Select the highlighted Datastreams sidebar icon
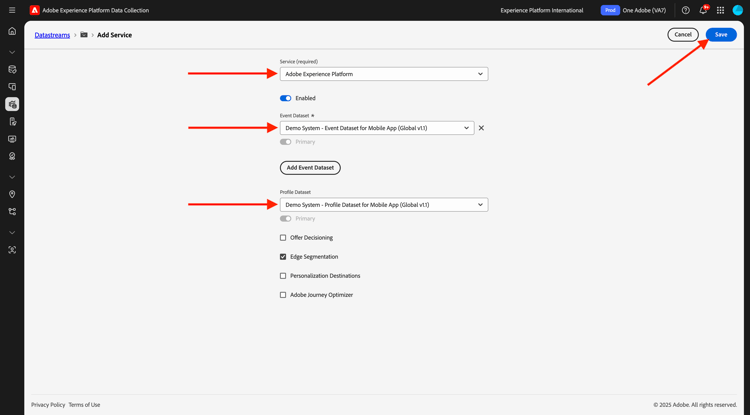750x415 pixels. pyautogui.click(x=12, y=104)
